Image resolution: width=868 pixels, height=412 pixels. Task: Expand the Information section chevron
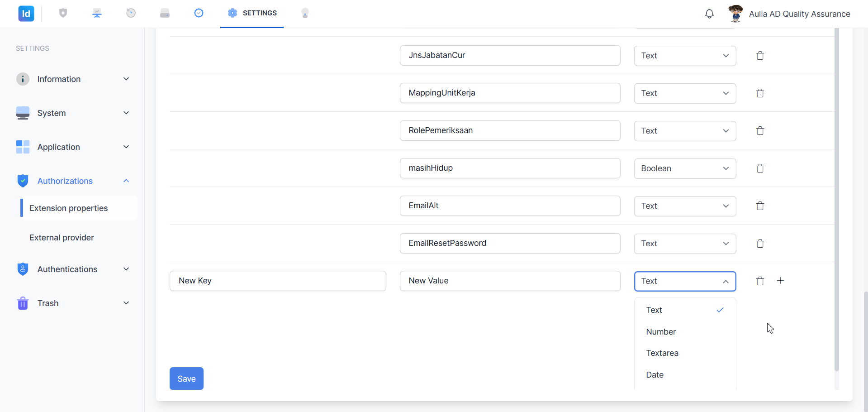126,79
